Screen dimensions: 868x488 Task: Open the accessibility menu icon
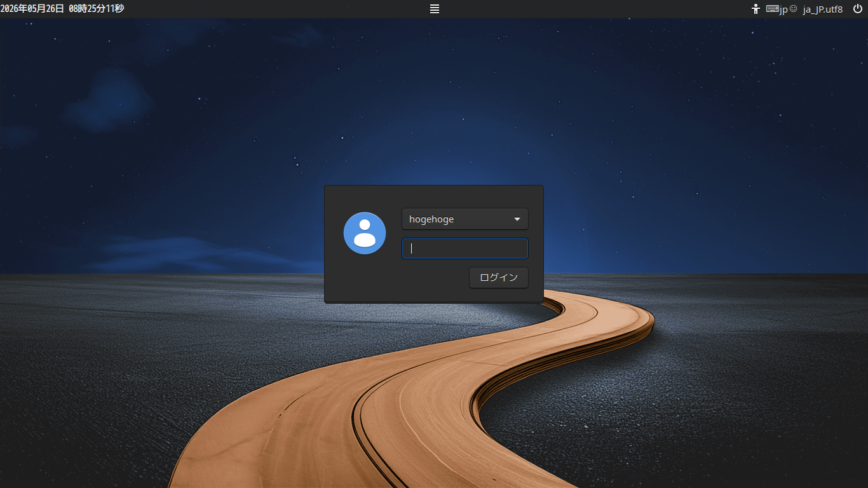click(x=756, y=9)
